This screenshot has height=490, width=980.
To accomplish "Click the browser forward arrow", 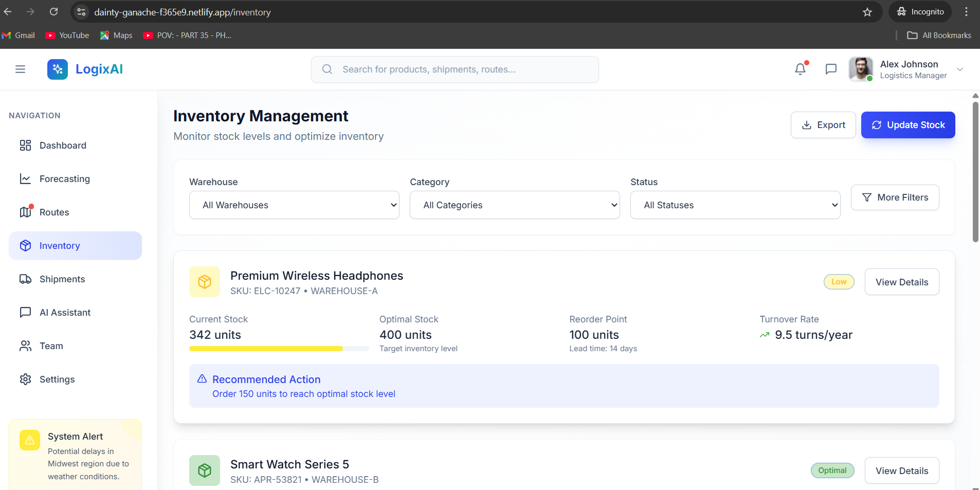I will 30,12.
